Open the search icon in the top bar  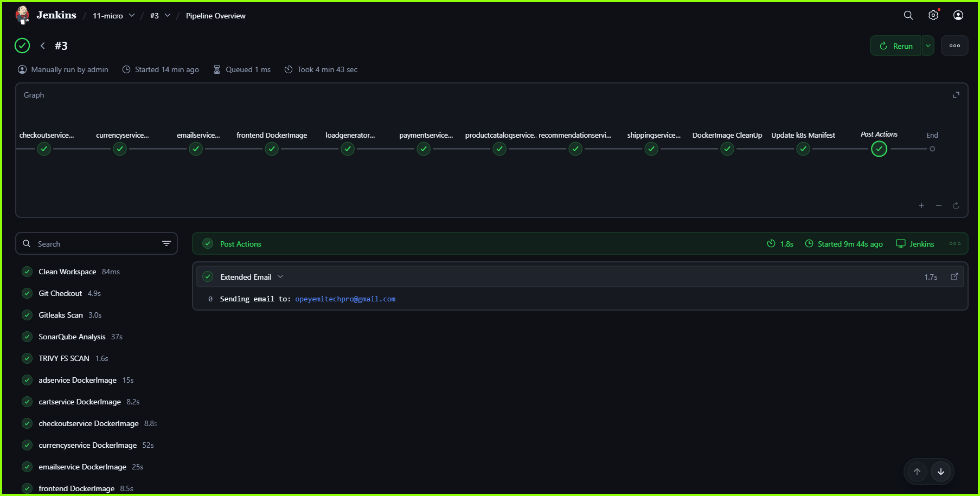[908, 15]
